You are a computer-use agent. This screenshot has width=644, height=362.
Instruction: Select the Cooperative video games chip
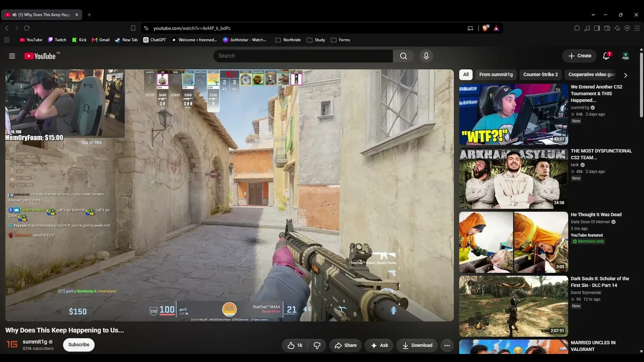591,74
